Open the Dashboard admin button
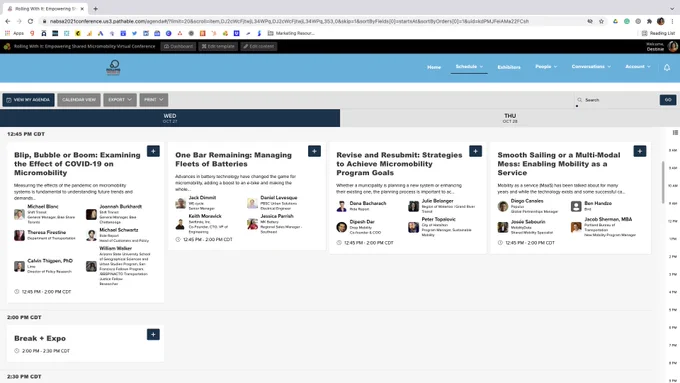Image resolution: width=680 pixels, height=383 pixels. [x=178, y=46]
